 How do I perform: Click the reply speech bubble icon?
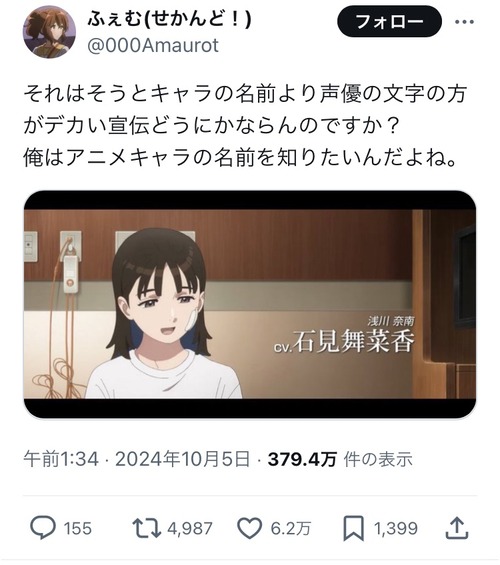(43, 528)
